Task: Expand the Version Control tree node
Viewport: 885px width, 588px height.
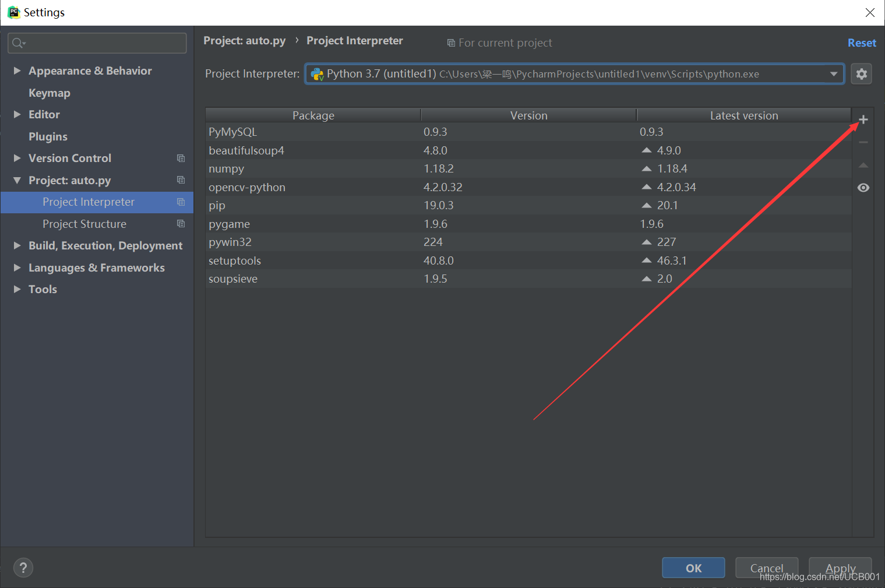Action: point(17,158)
